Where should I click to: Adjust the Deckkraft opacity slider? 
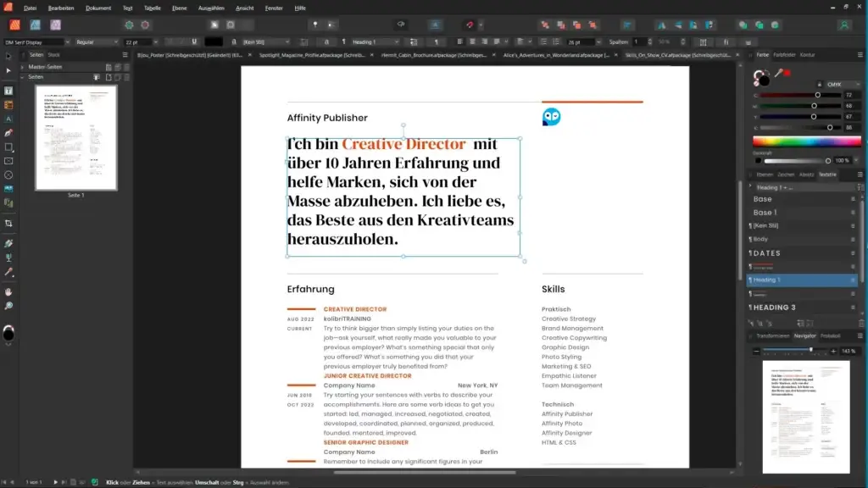pos(798,160)
